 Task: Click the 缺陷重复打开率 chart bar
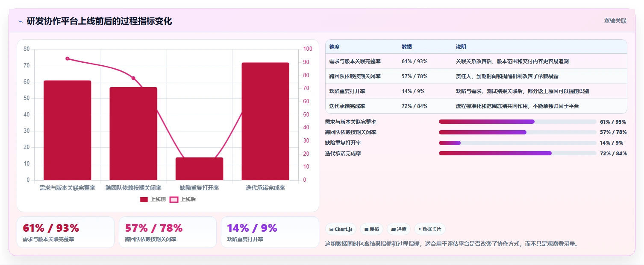[199, 169]
